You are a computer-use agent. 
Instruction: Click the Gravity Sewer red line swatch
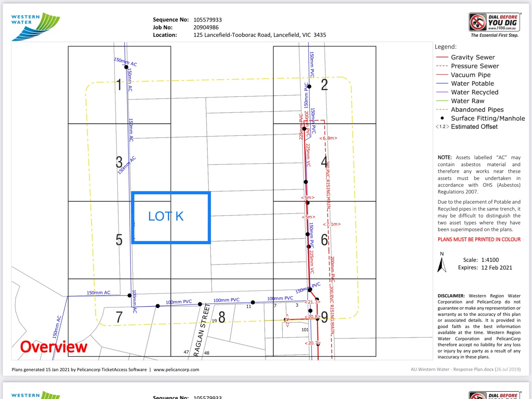pyautogui.click(x=442, y=57)
